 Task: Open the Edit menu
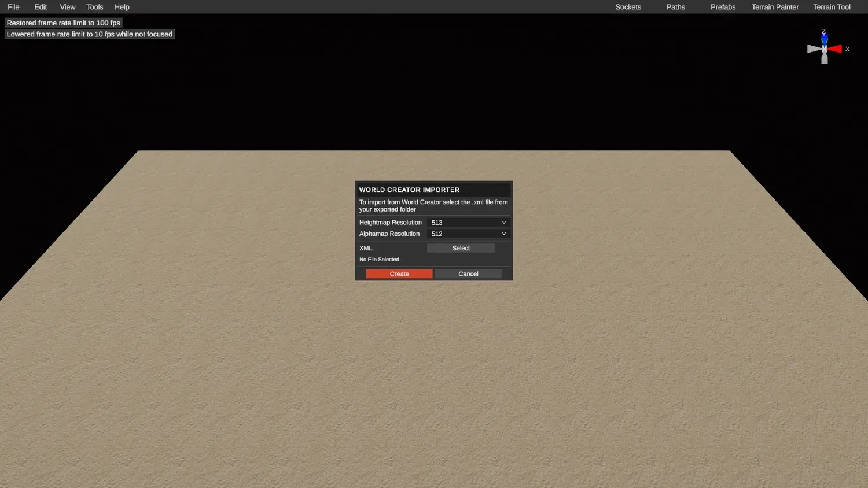pyautogui.click(x=41, y=7)
